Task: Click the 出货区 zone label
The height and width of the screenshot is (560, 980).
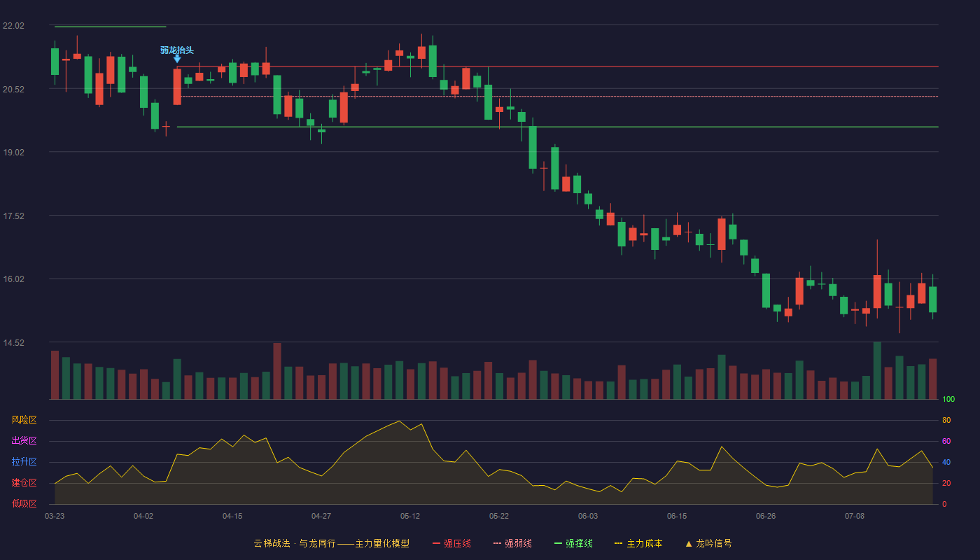Action: pyautogui.click(x=24, y=441)
